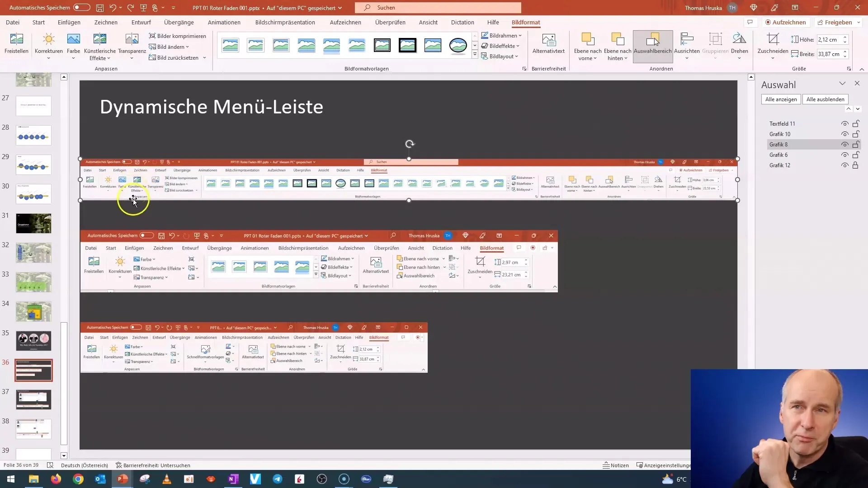868x488 pixels.
Task: Click the Alle ausblenden button in Auswahl panel
Action: pyautogui.click(x=826, y=99)
